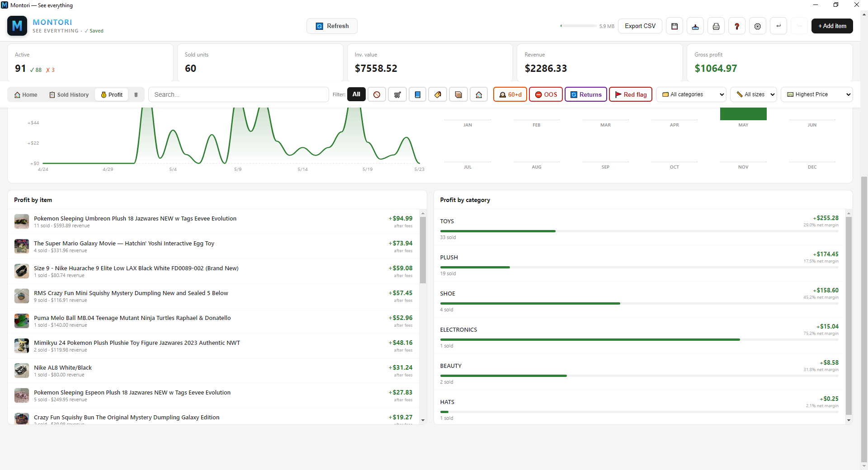The height and width of the screenshot is (470, 868).
Task: Click the RMS Crazy Fun Dumpling thumbnail
Action: 22,296
